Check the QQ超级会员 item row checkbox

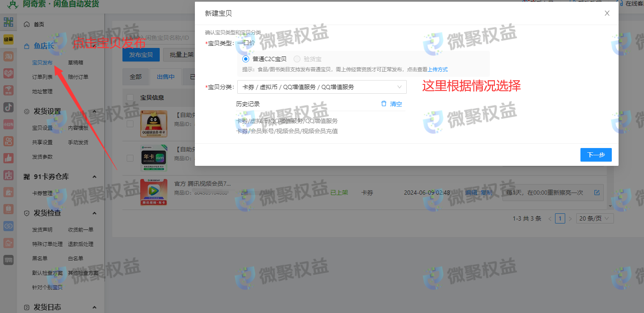click(x=130, y=124)
